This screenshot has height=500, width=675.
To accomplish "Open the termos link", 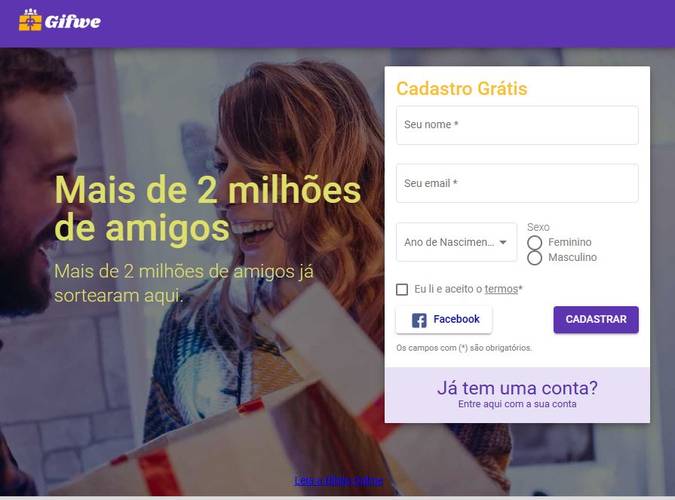I will tap(501, 289).
